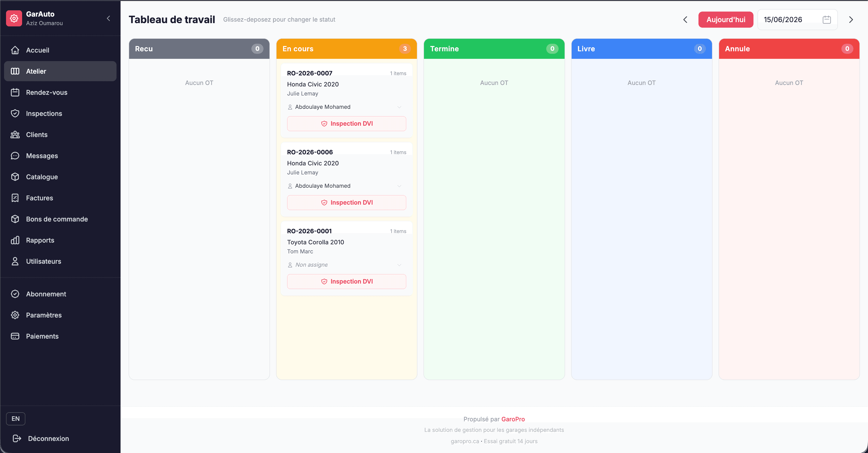
Task: Click the Termine column header
Action: pyautogui.click(x=494, y=49)
